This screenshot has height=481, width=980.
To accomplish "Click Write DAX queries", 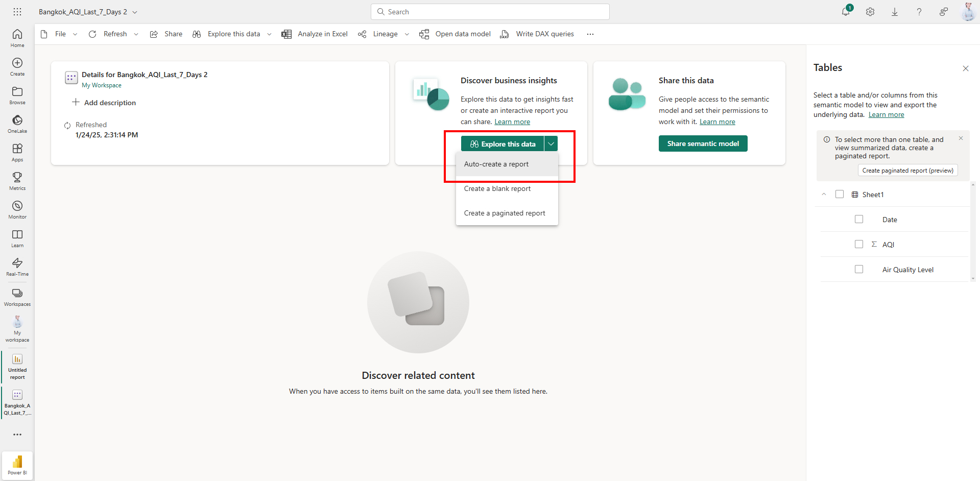I will [x=537, y=34].
